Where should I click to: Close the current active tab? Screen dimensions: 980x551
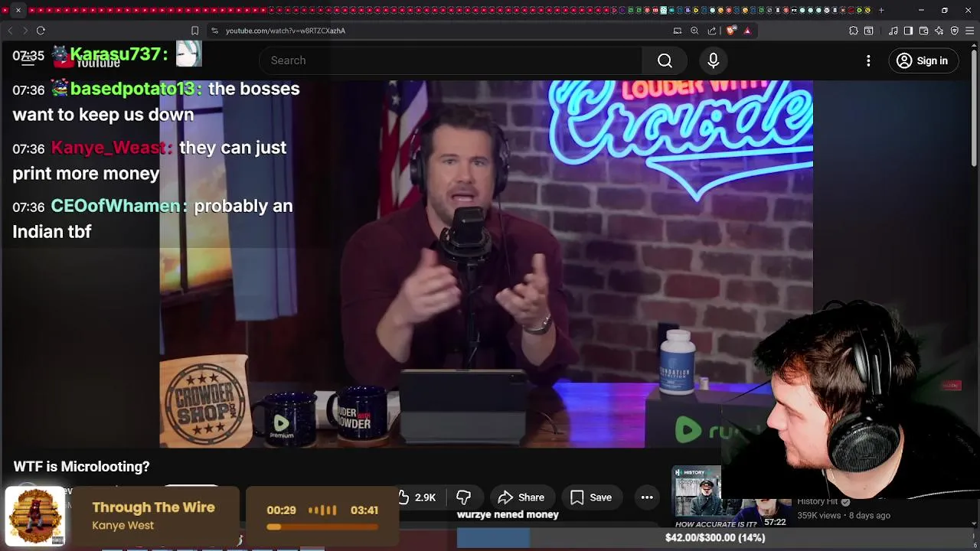tap(18, 10)
